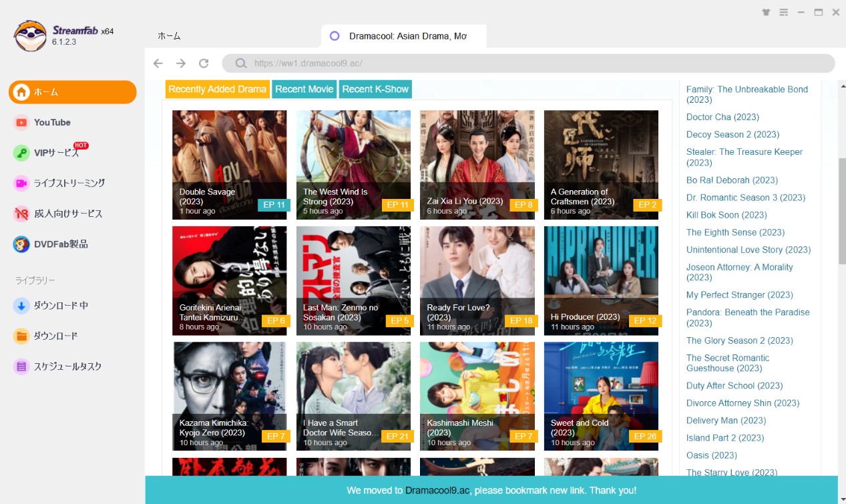Open the Bo Ra! Deborah (2023) link

pyautogui.click(x=732, y=180)
